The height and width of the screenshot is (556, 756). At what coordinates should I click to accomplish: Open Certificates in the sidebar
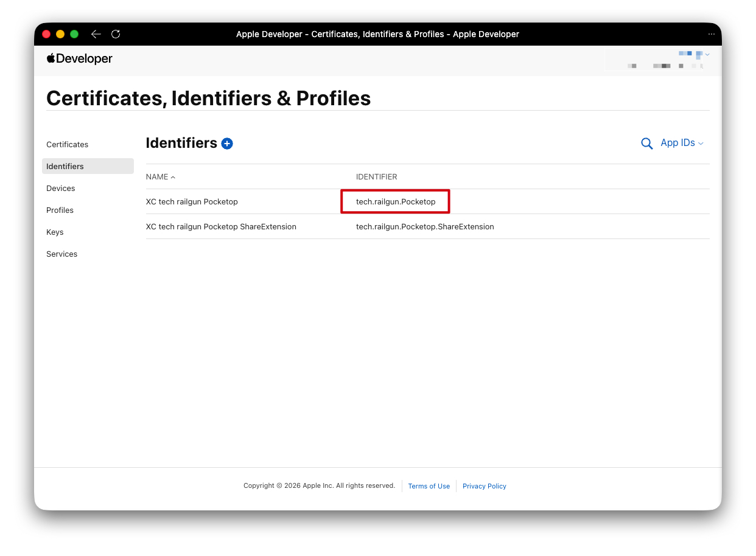click(x=68, y=145)
